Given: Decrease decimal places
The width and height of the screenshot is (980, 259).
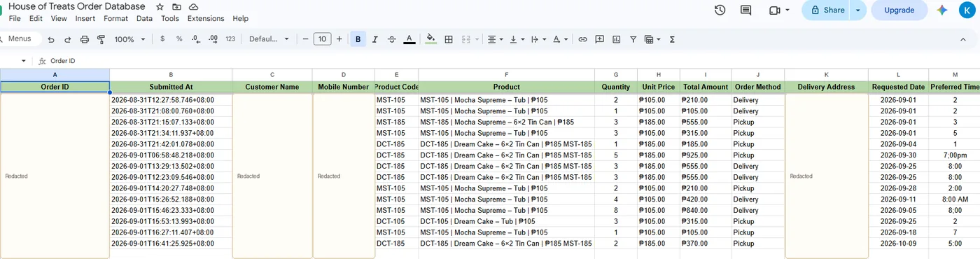Looking at the screenshot, I should (x=196, y=39).
